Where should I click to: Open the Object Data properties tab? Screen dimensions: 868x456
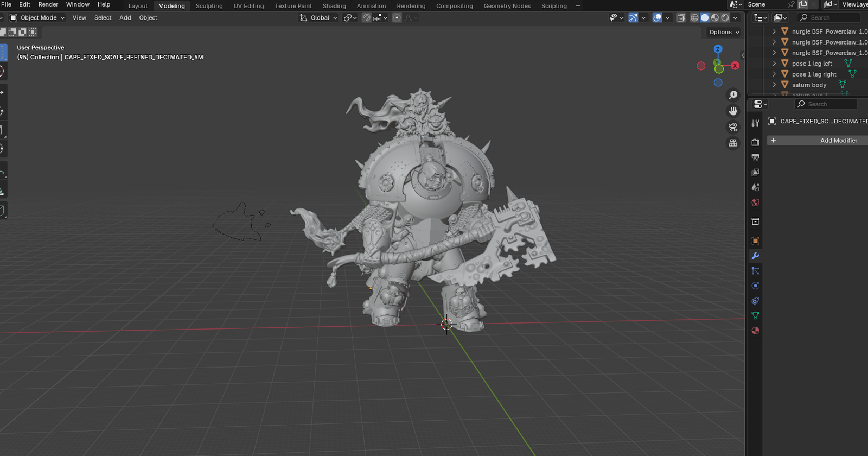point(755,315)
